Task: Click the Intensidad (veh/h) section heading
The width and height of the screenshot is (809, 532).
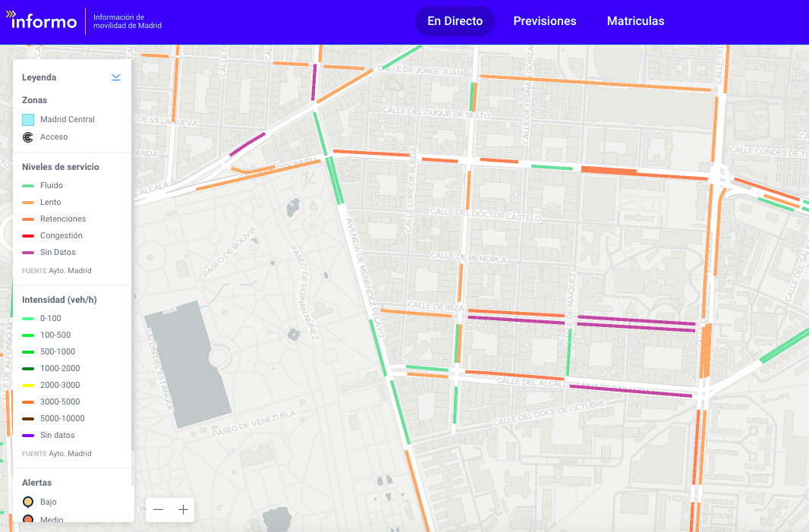Action: [59, 300]
